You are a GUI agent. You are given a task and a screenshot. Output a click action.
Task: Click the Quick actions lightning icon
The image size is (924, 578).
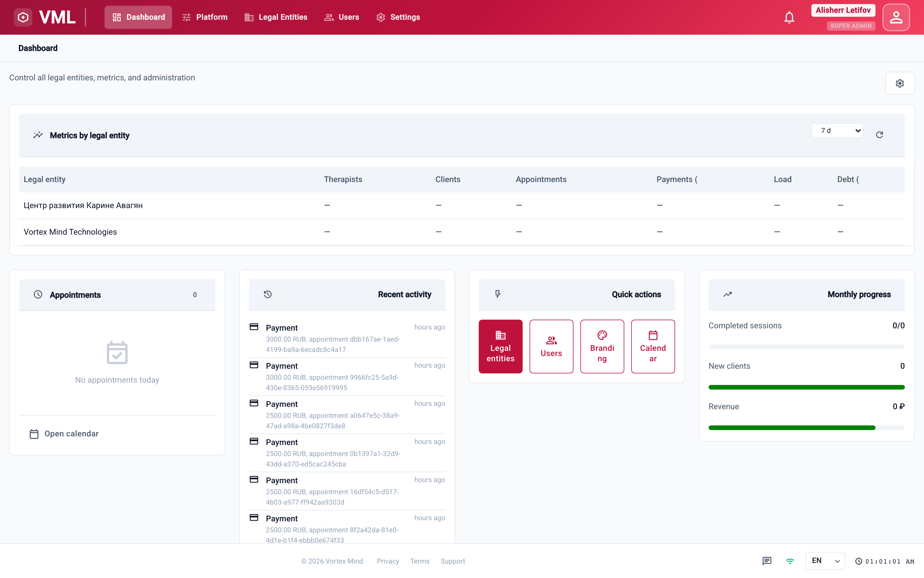pyautogui.click(x=498, y=294)
